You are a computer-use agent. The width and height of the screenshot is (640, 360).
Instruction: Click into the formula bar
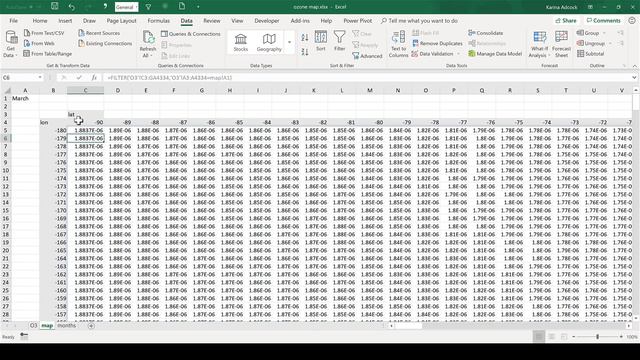tap(367, 78)
